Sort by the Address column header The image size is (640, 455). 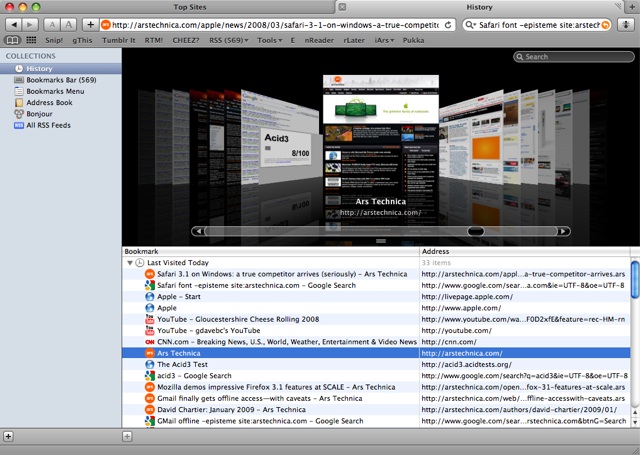pos(525,251)
